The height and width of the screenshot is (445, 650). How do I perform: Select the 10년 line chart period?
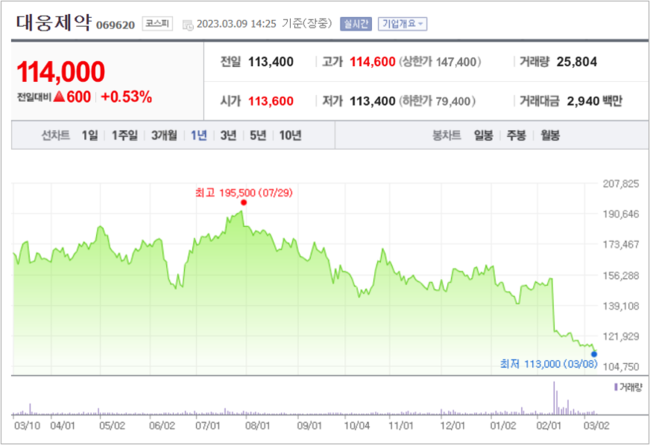click(x=290, y=135)
